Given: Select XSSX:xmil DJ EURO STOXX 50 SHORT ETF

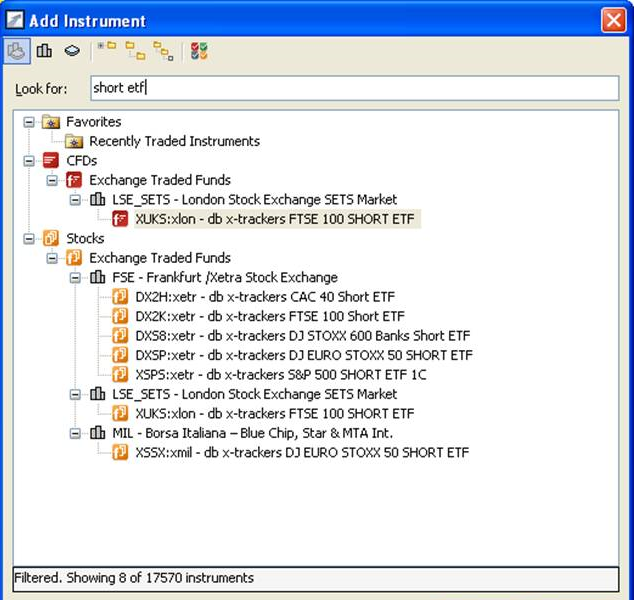Looking at the screenshot, I should click(302, 453).
